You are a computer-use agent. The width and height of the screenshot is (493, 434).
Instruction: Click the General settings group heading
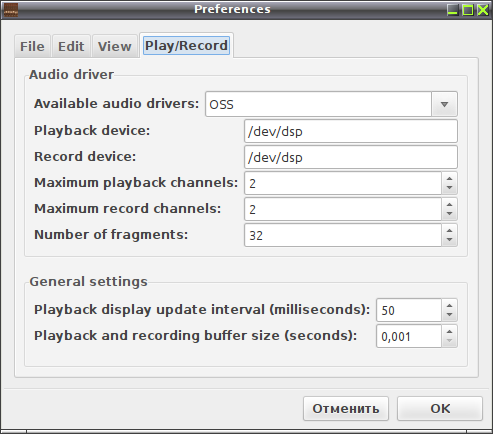[x=88, y=282]
